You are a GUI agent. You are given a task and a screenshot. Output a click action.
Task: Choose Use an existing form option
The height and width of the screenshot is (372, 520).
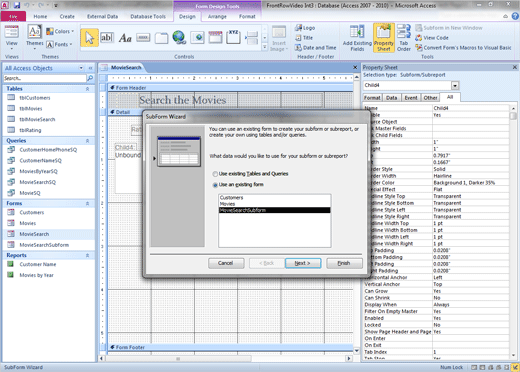tap(215, 185)
